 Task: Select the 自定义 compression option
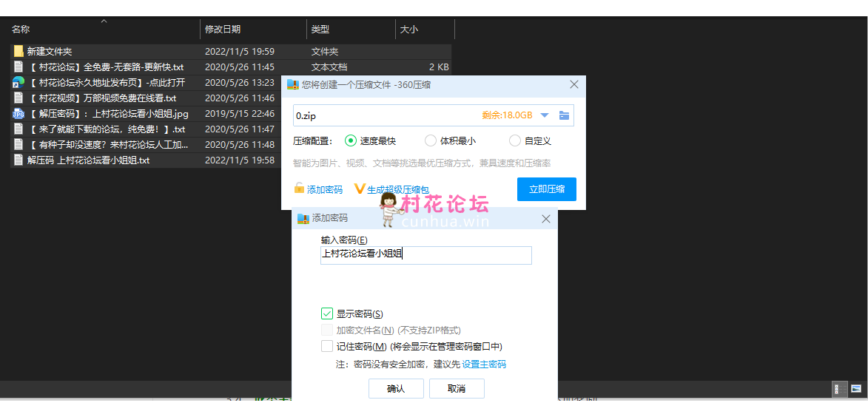pyautogui.click(x=515, y=140)
